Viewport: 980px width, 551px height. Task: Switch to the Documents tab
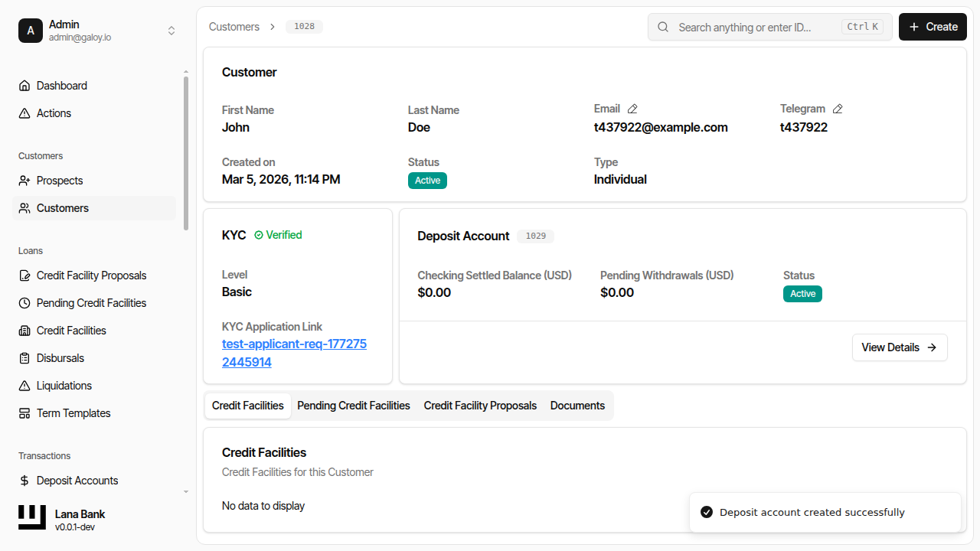(577, 405)
